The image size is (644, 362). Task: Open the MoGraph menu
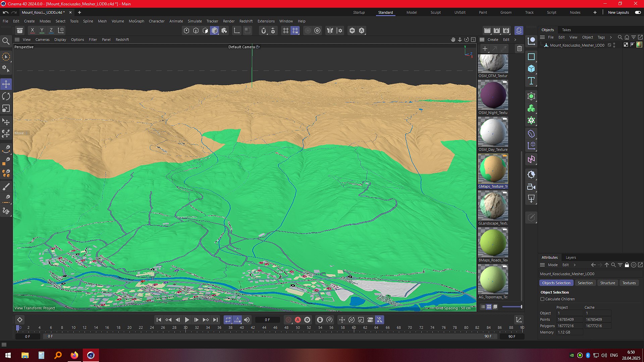136,21
